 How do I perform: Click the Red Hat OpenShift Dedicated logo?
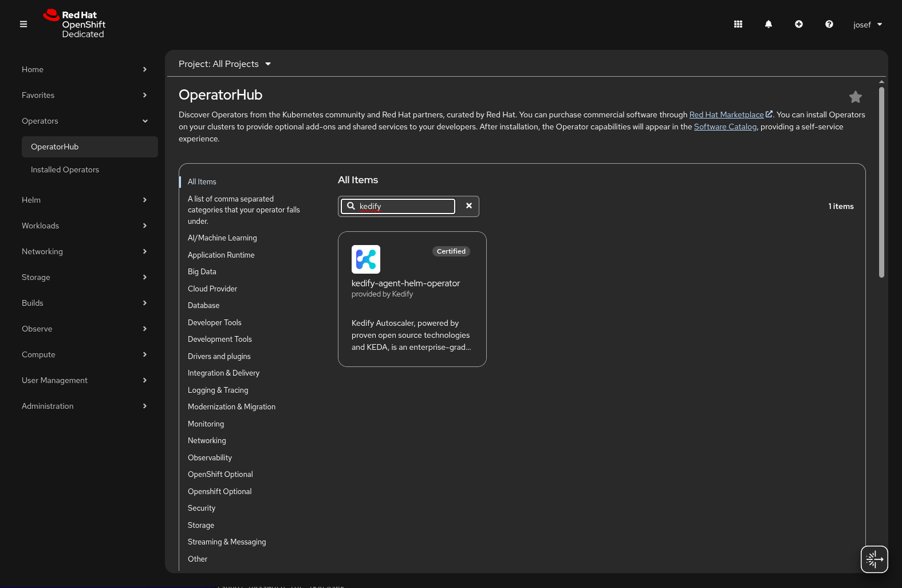point(74,24)
